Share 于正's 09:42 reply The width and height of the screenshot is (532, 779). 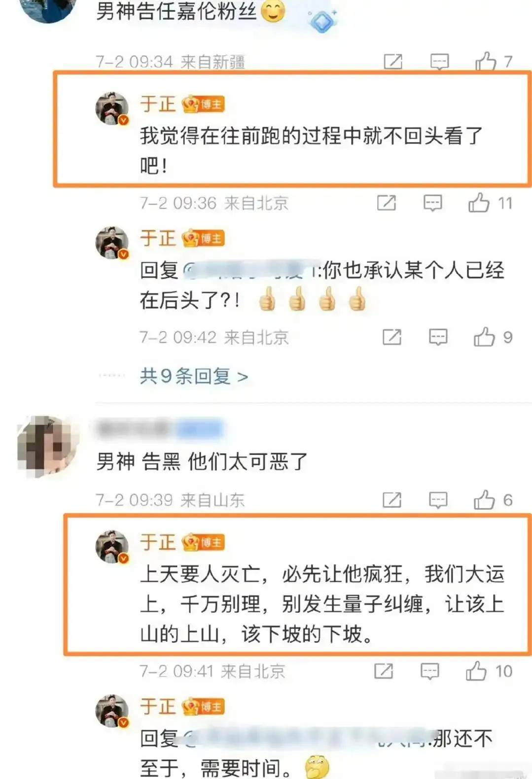click(392, 337)
